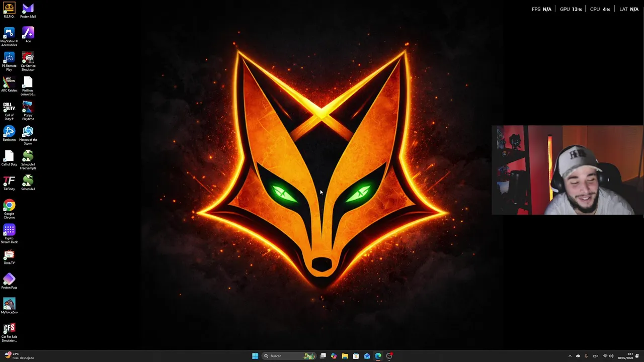Open Task View from the taskbar
Viewport: 644px width, 362px height.
click(323, 356)
